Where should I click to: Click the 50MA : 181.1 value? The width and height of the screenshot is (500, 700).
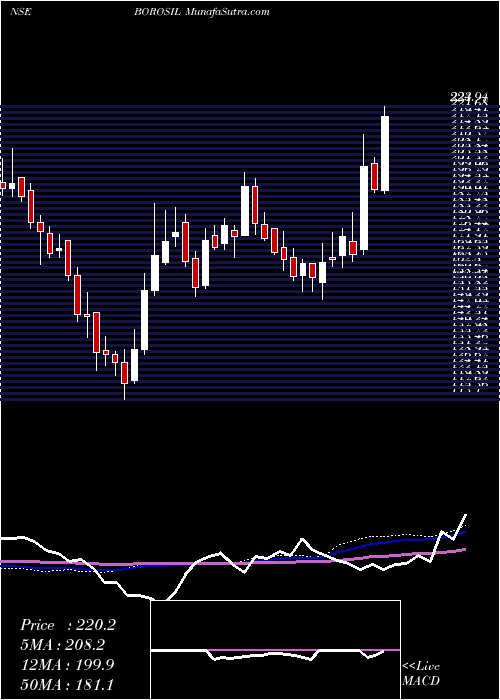67,684
